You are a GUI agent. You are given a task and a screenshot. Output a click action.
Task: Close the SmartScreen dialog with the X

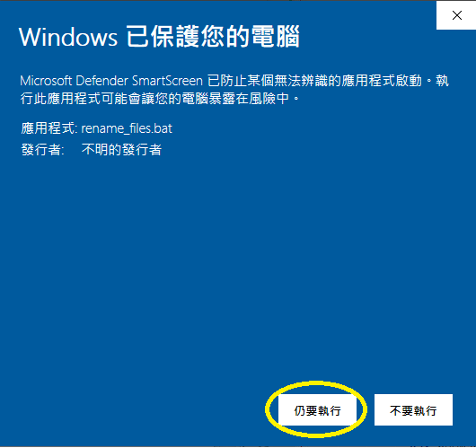456,15
